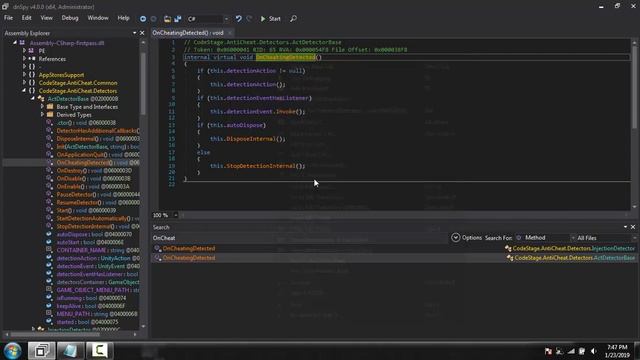Select ActDetectorBase OnCheatingDetected search result

[x=394, y=258]
